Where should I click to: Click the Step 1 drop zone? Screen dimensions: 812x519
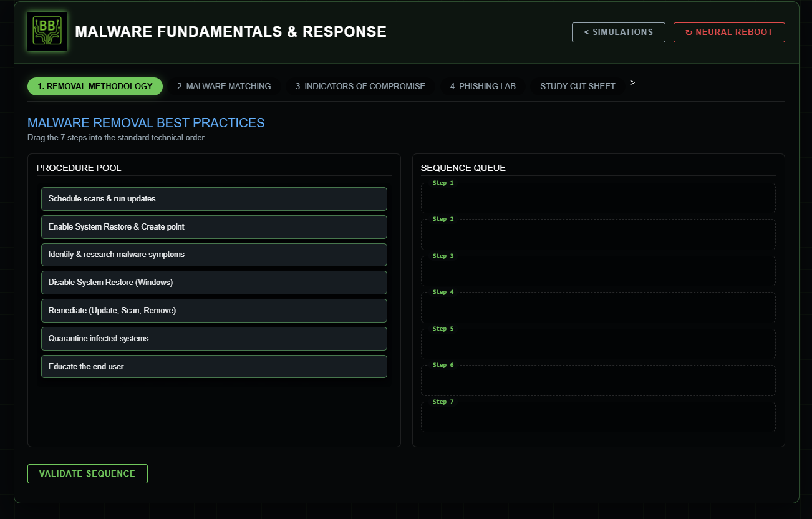coord(598,198)
